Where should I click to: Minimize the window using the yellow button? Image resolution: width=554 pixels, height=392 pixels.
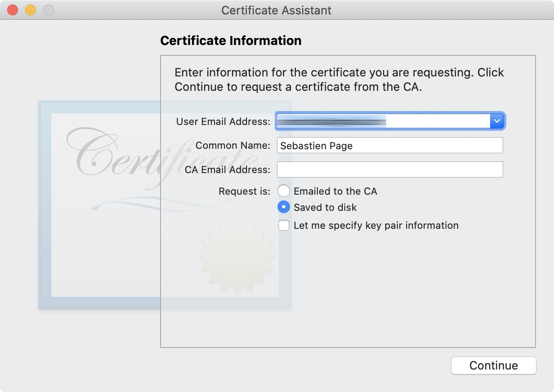(31, 10)
